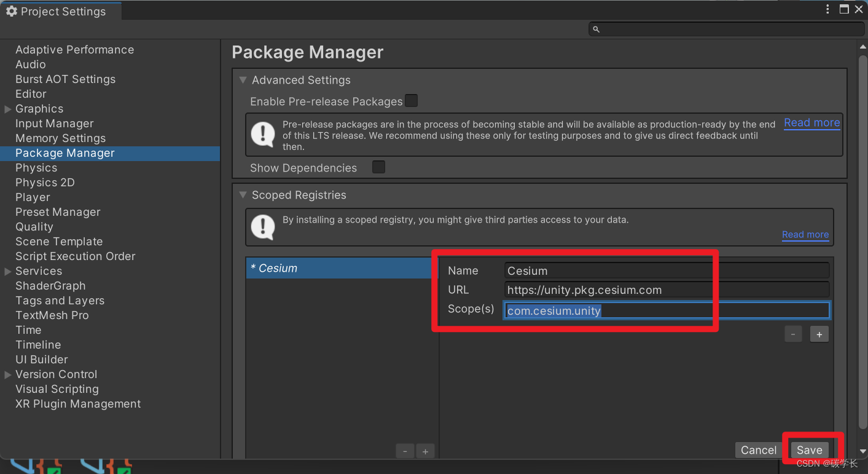Select Adaptive Performance settings
868x474 pixels.
[74, 50]
